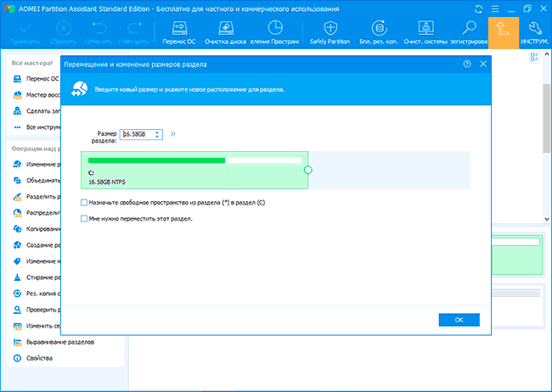Select Создание раздела sidebar operation
This screenshot has width=552, height=392.
[x=37, y=245]
